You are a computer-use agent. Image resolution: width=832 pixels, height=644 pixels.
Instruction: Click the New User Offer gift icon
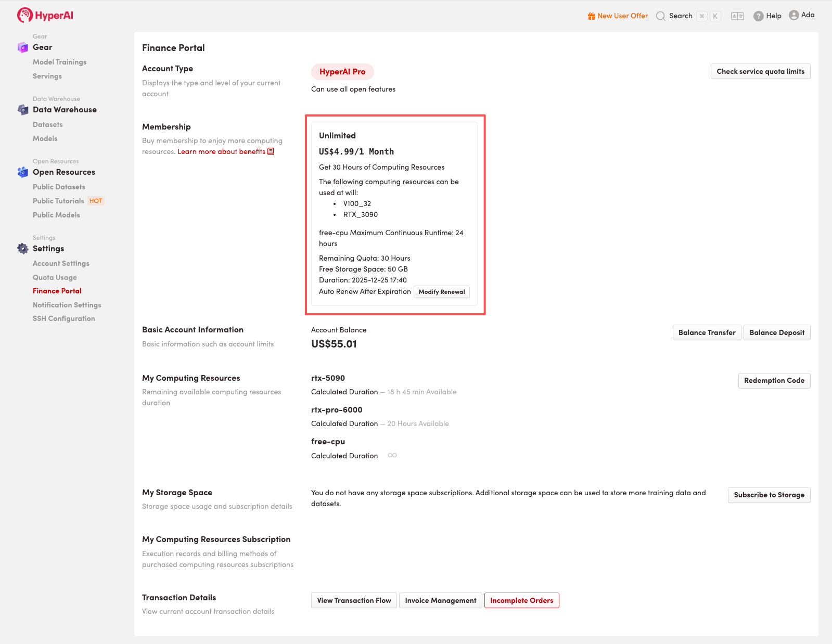[591, 16]
